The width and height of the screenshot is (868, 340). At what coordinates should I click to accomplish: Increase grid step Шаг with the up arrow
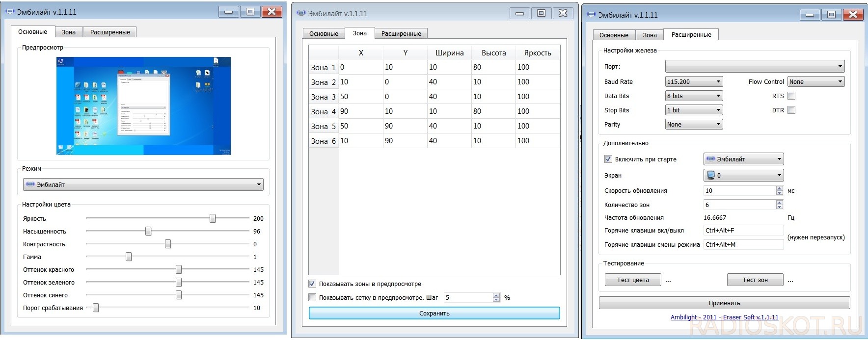[496, 295]
